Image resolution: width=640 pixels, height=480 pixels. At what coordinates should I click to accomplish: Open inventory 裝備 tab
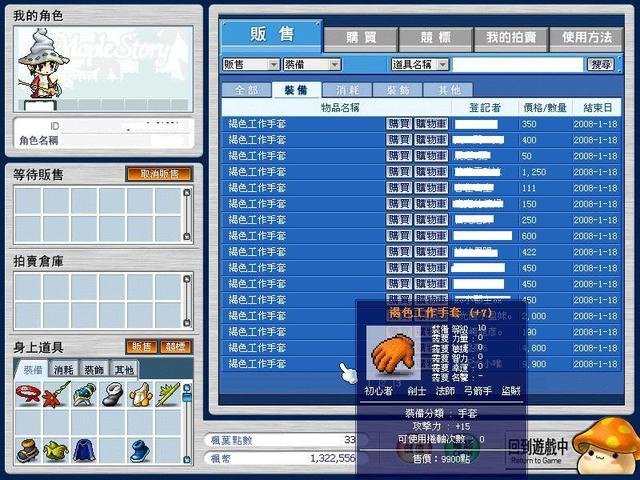pyautogui.click(x=33, y=370)
